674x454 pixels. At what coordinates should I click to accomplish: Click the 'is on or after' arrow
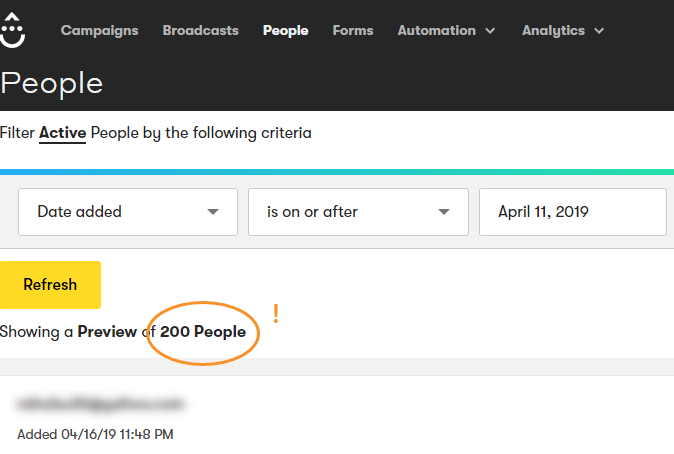(x=444, y=212)
